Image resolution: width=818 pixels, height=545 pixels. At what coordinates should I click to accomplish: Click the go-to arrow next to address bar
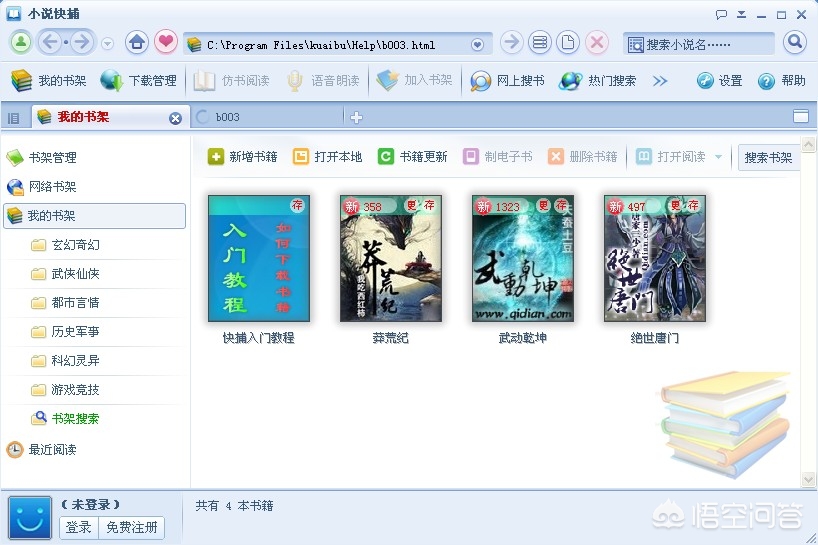(512, 42)
